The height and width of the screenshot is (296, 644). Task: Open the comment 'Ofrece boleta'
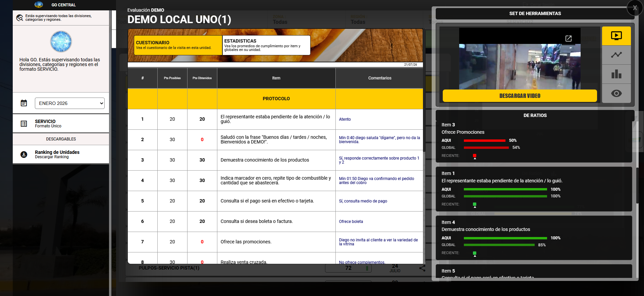tap(351, 222)
